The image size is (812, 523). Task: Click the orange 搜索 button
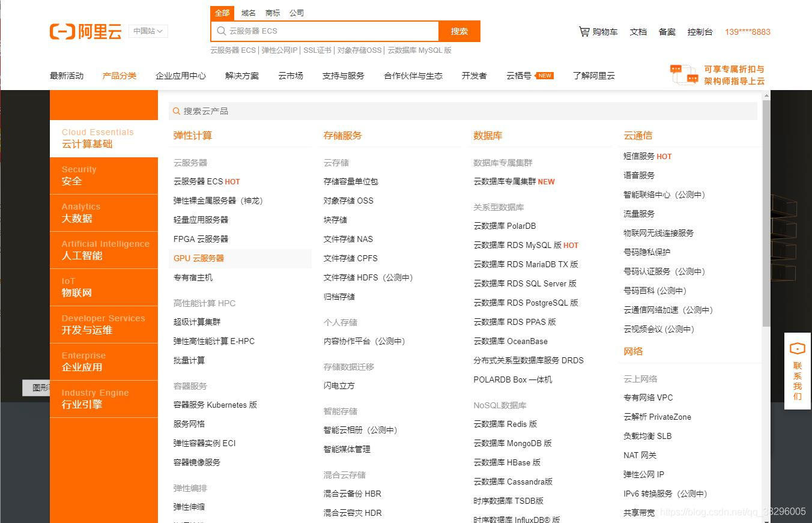(x=459, y=31)
